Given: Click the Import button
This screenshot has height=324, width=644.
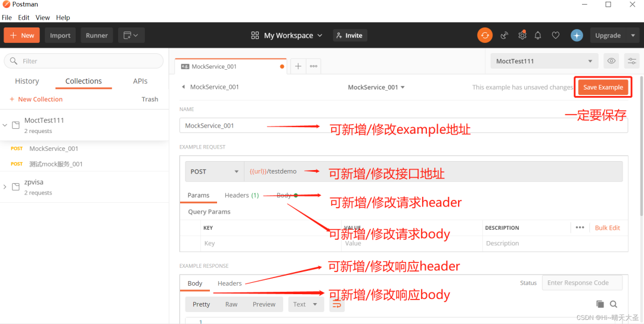Looking at the screenshot, I should pos(60,35).
